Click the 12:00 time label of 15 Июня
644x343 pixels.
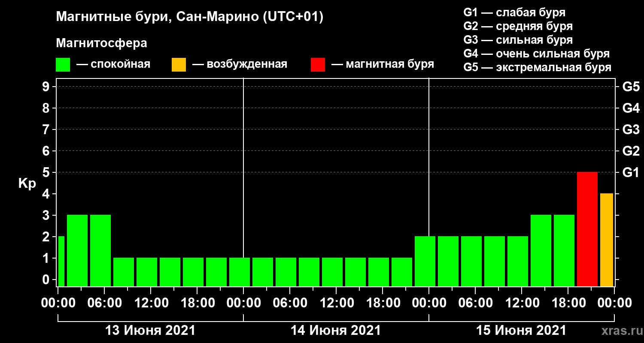(x=522, y=303)
